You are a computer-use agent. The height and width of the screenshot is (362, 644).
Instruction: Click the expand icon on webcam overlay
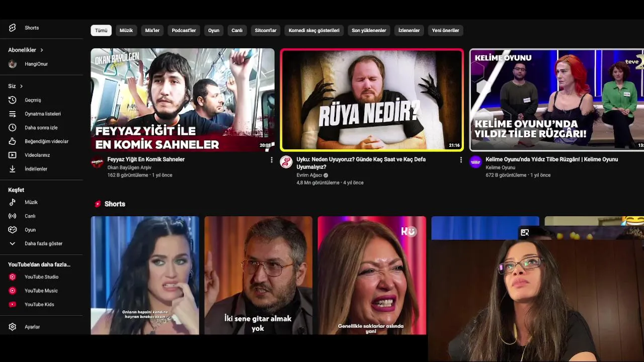click(525, 232)
